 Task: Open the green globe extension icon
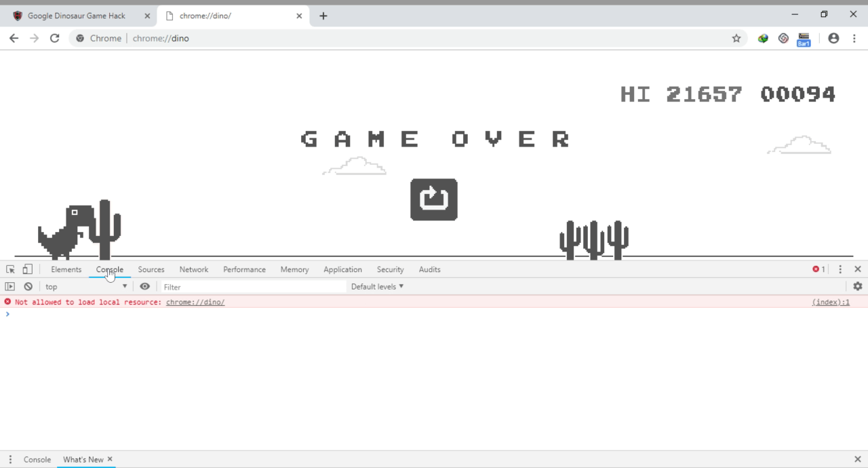(x=763, y=38)
